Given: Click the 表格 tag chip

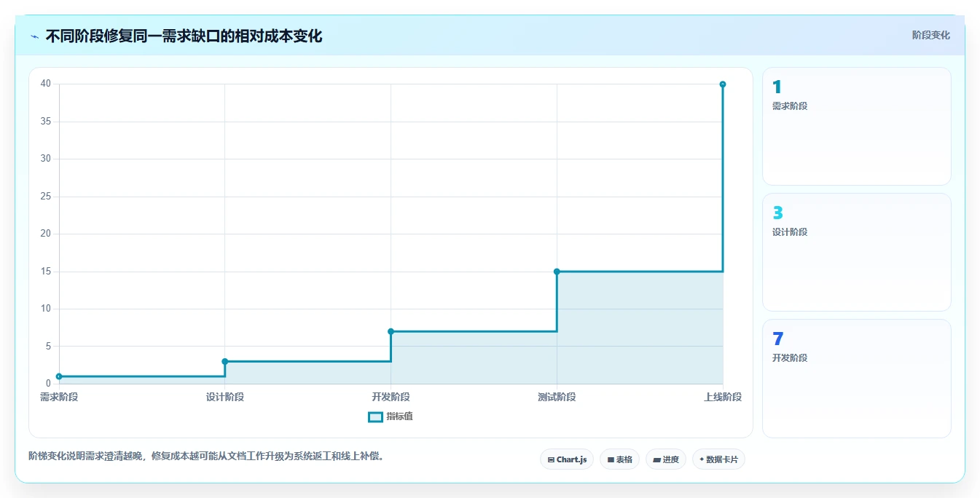Looking at the screenshot, I should point(619,459).
